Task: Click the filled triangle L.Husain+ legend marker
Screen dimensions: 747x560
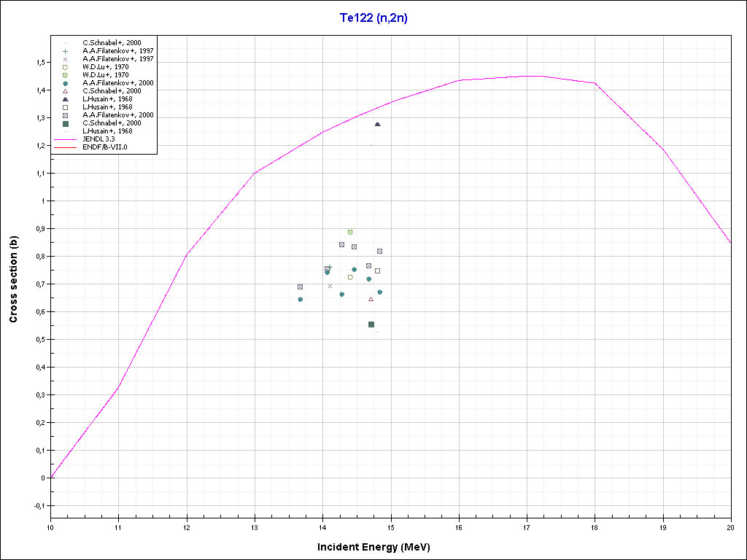Action: 65,99
